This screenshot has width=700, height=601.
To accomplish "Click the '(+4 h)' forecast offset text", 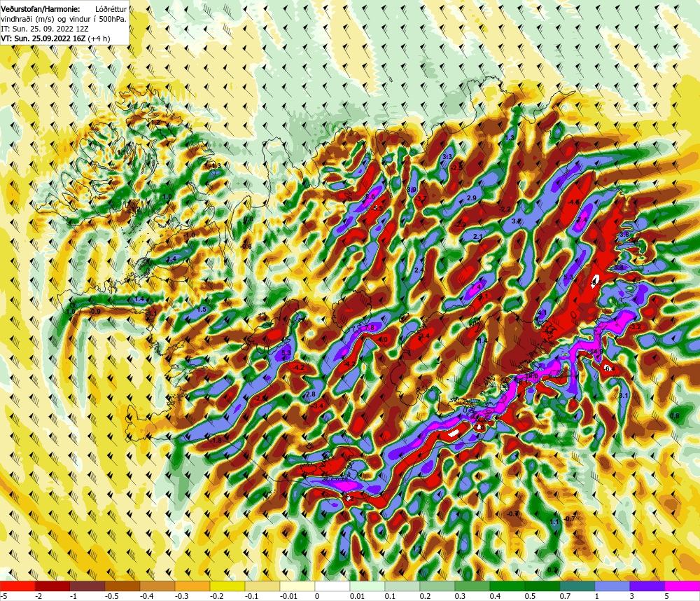I will click(99, 39).
